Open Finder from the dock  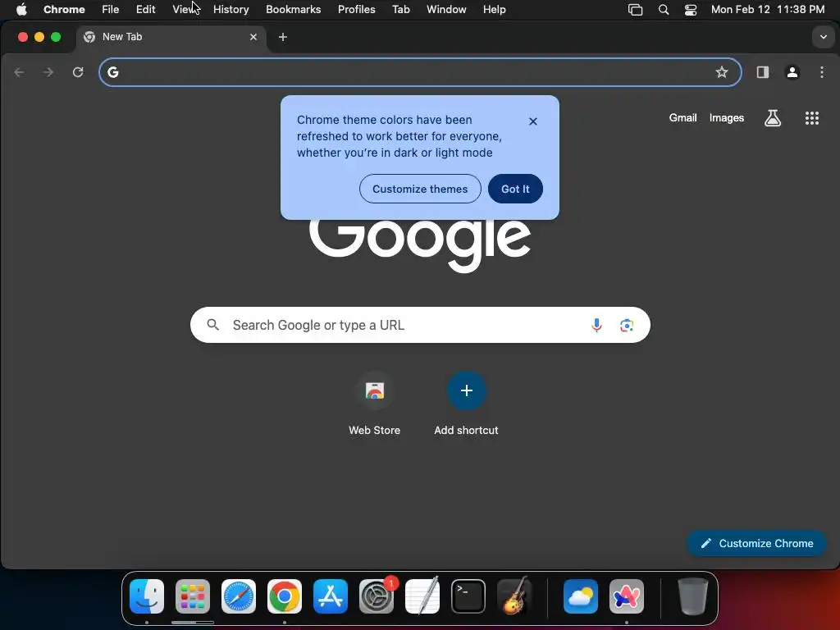pos(147,596)
